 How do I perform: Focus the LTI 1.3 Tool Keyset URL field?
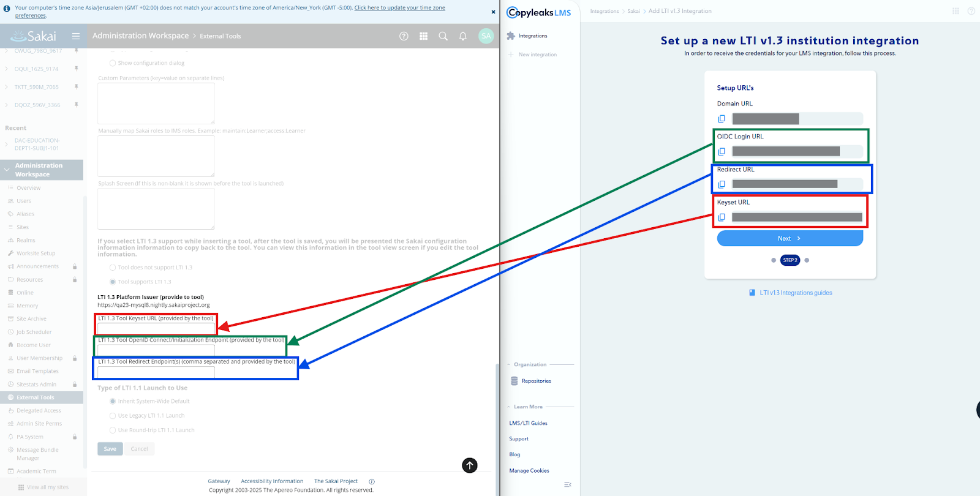pos(156,328)
